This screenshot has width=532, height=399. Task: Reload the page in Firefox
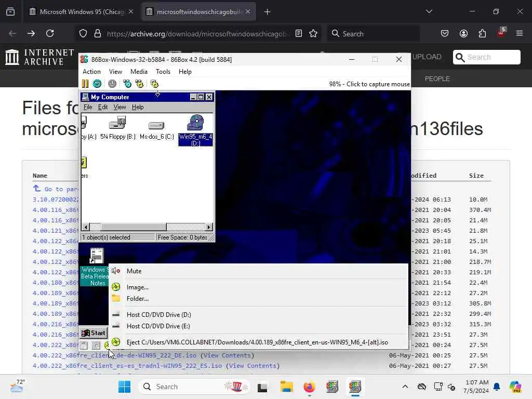pyautogui.click(x=50, y=34)
